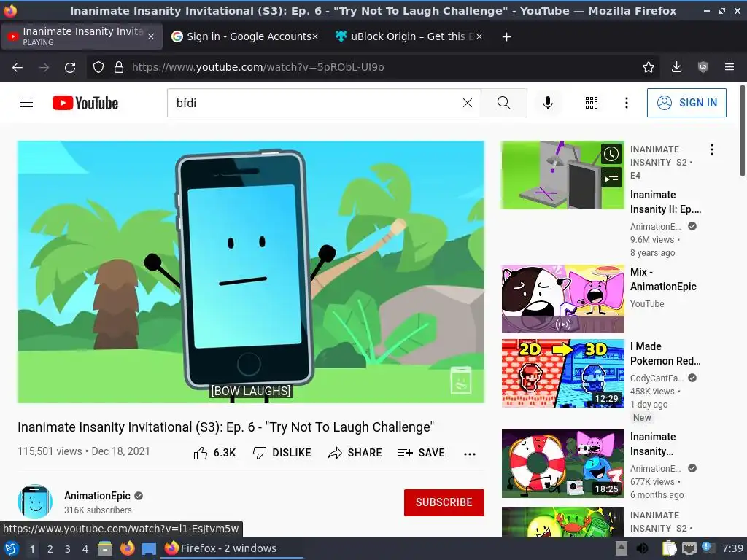The image size is (747, 560).
Task: Search with your voice microphone
Action: click(x=548, y=103)
